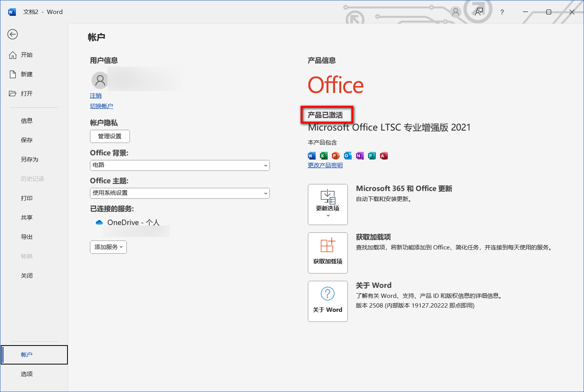Click the Word app icon in title bar

click(12, 12)
